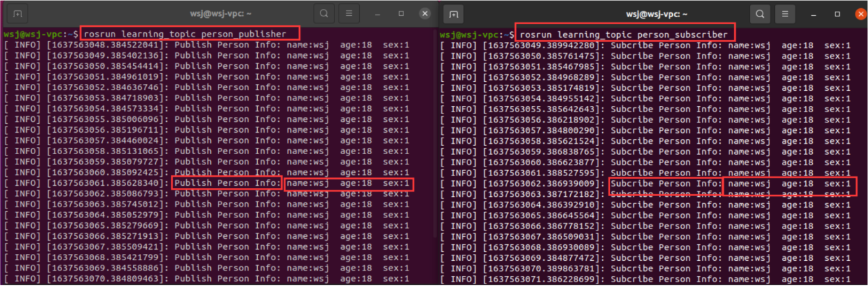This screenshot has width=868, height=287.
Task: Select Publish line with timestamp 1637563052.384636746
Action: (x=206, y=87)
